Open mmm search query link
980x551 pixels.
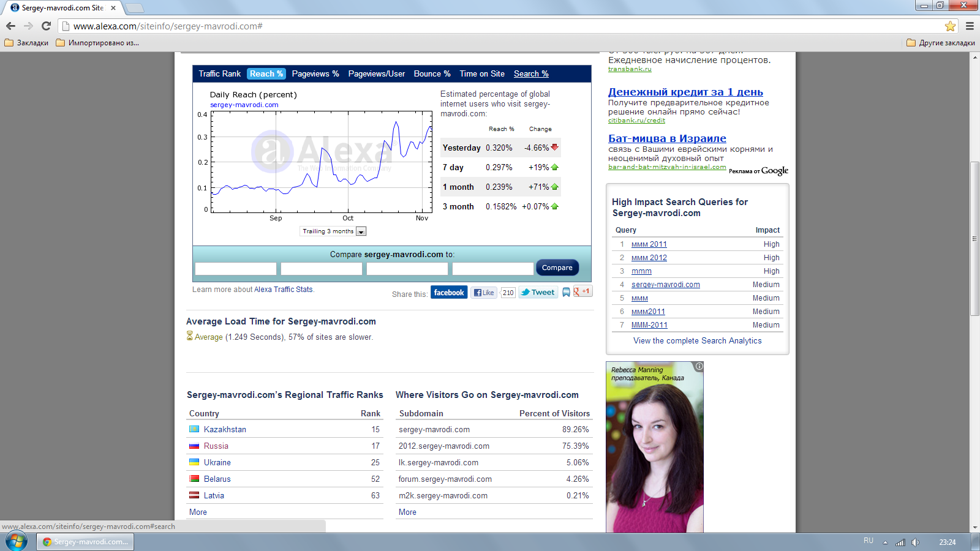click(x=641, y=271)
